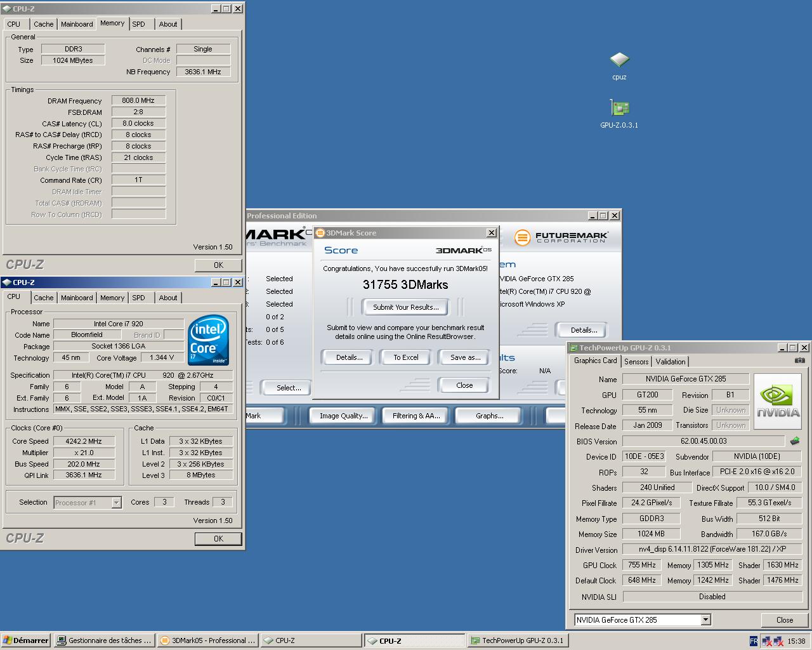
Task: Click the 3DMark Score dialog title icon
Action: coord(320,233)
